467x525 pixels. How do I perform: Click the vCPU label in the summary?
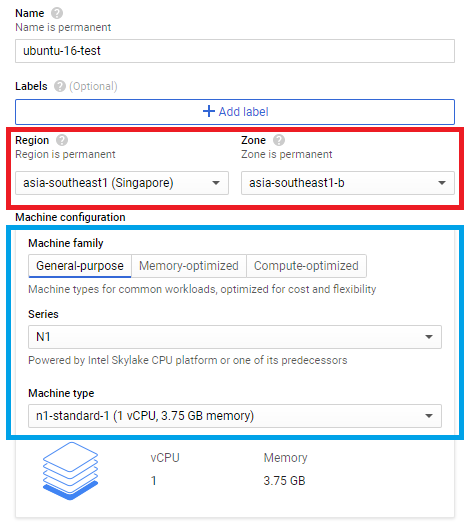coord(165,458)
